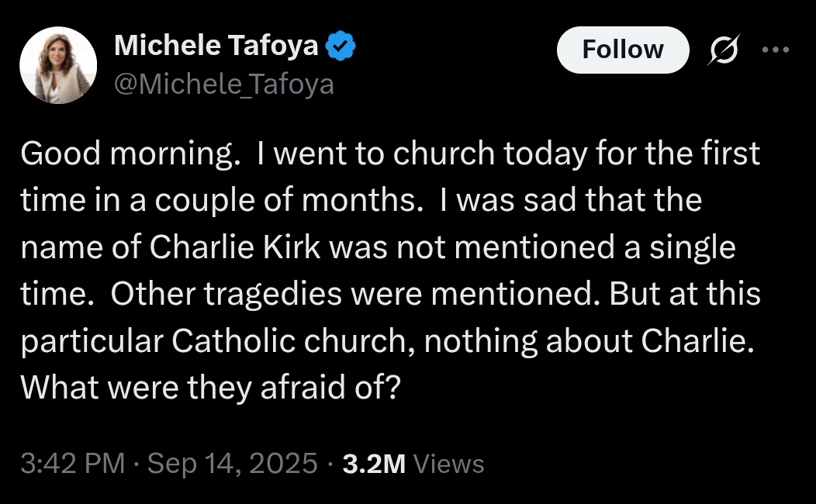Follow Michele Tafoya
Viewport: 816px width, 504px height.
(623, 50)
